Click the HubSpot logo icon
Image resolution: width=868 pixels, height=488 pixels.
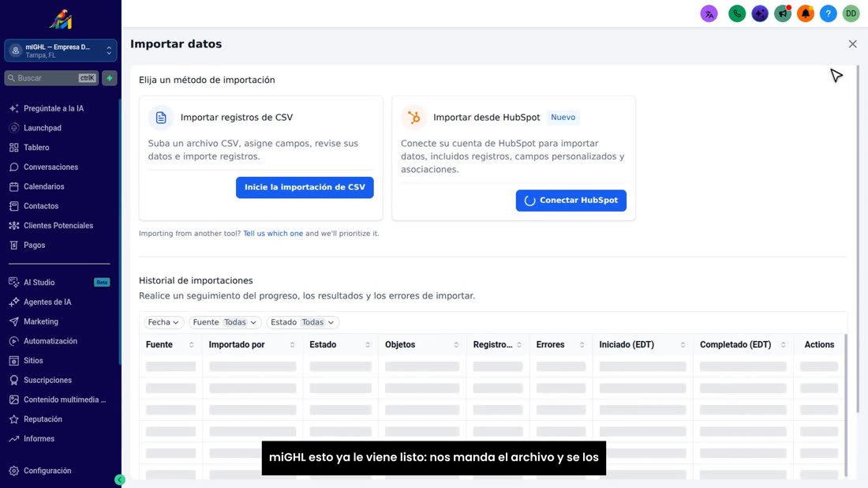tap(413, 118)
